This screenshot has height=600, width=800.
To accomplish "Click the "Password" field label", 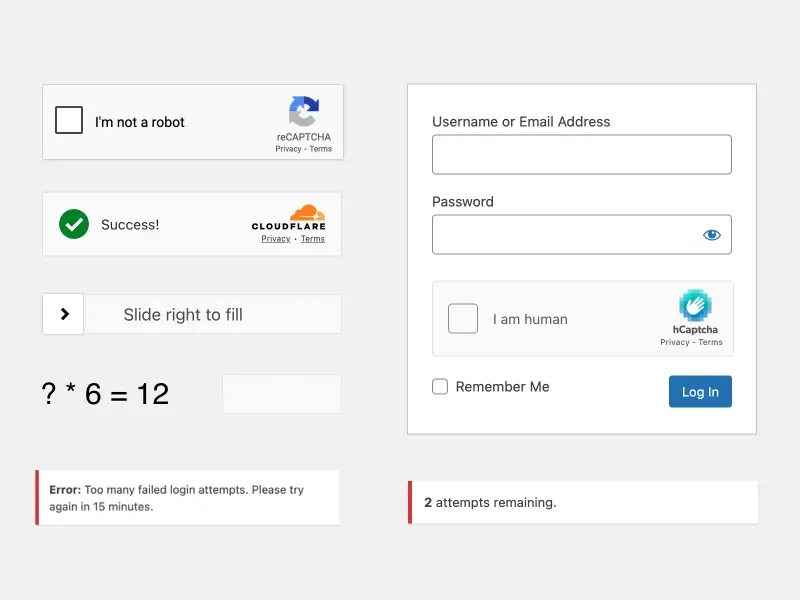I will (463, 202).
